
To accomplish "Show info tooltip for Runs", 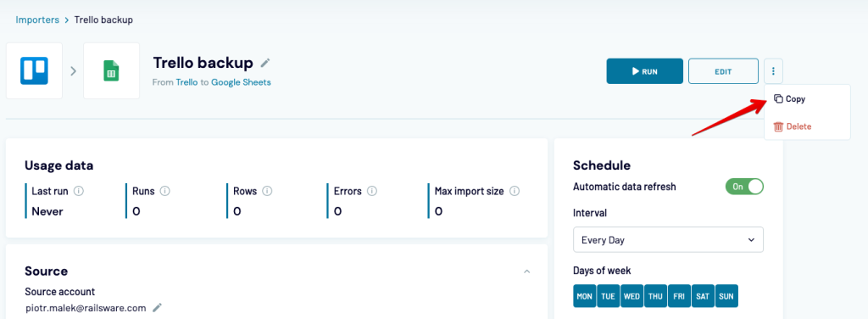I will pyautogui.click(x=165, y=191).
